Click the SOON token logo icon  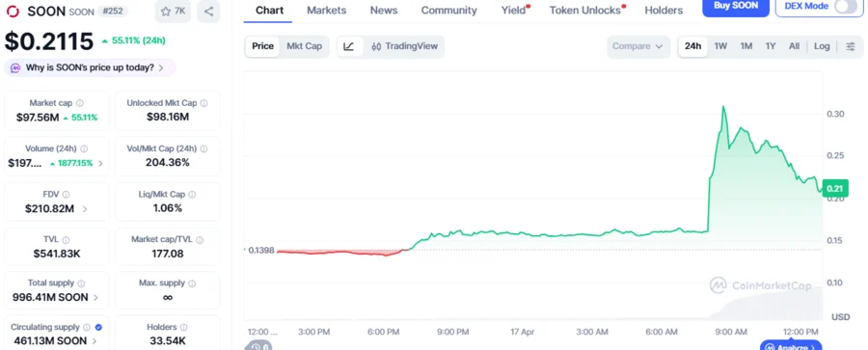(x=13, y=11)
